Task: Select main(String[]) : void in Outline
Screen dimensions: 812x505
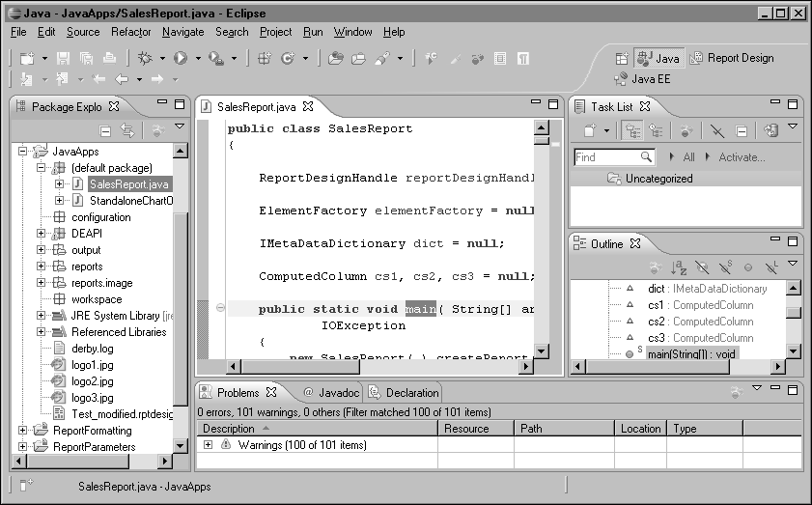Action: (x=691, y=354)
